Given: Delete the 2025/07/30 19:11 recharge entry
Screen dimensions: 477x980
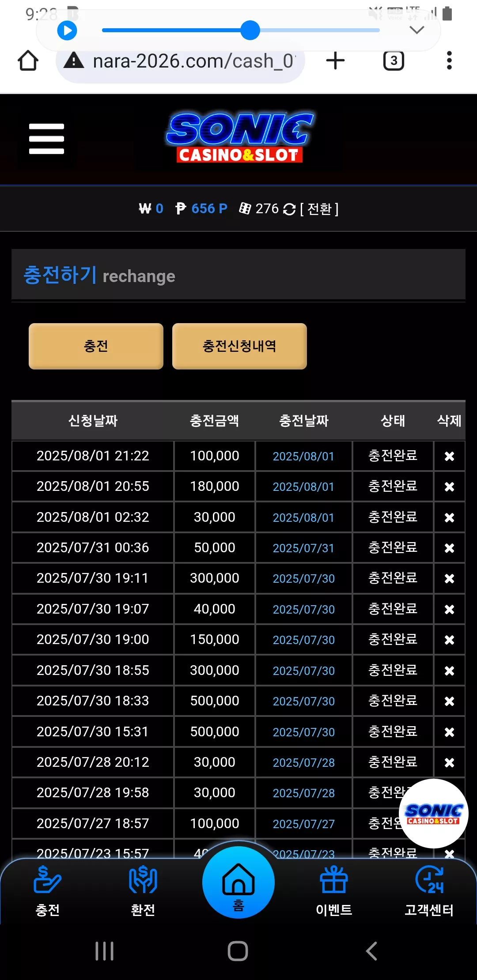Looking at the screenshot, I should click(449, 578).
